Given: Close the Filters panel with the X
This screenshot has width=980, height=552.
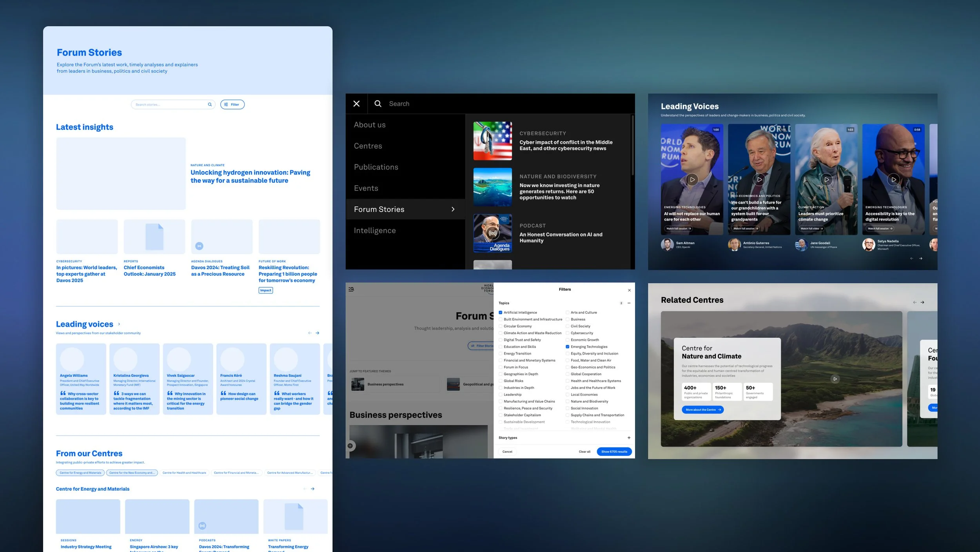Looking at the screenshot, I should click(629, 290).
